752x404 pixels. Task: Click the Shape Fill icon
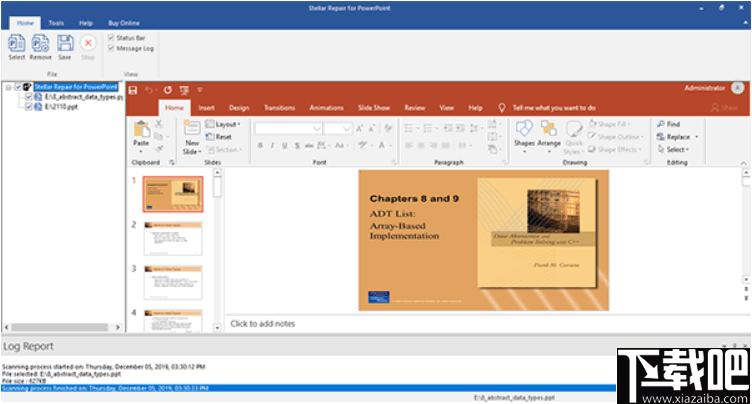(x=593, y=124)
